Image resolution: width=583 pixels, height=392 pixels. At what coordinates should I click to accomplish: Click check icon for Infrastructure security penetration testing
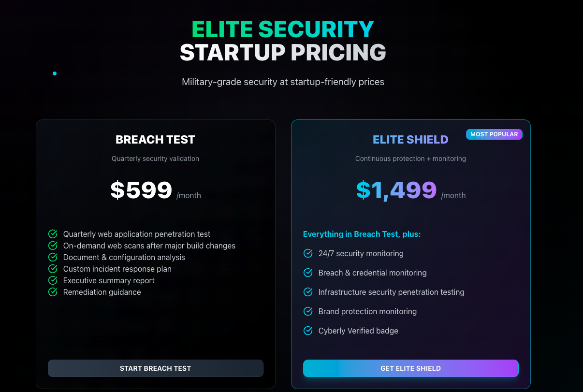tap(308, 292)
